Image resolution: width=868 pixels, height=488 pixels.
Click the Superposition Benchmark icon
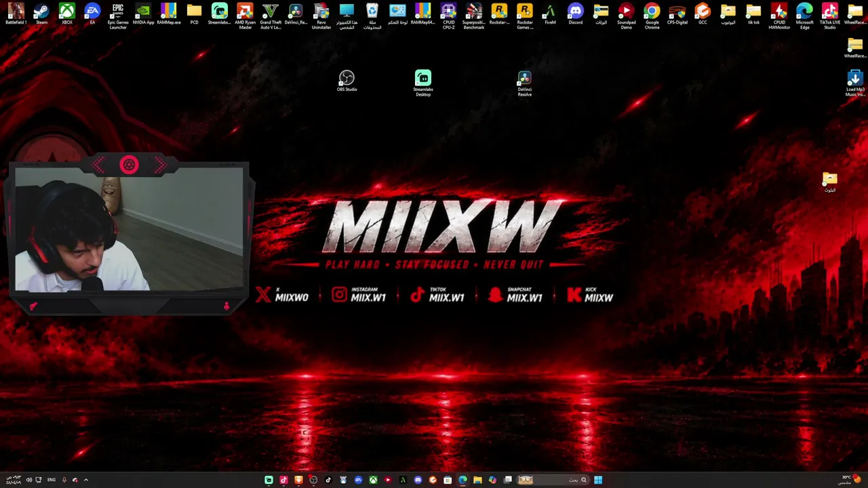click(x=474, y=16)
